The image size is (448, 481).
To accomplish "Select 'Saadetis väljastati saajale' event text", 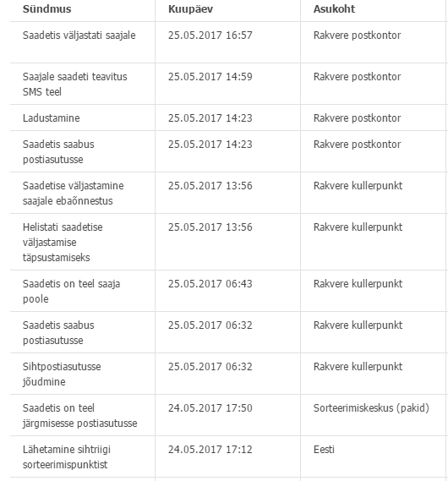I will (79, 36).
